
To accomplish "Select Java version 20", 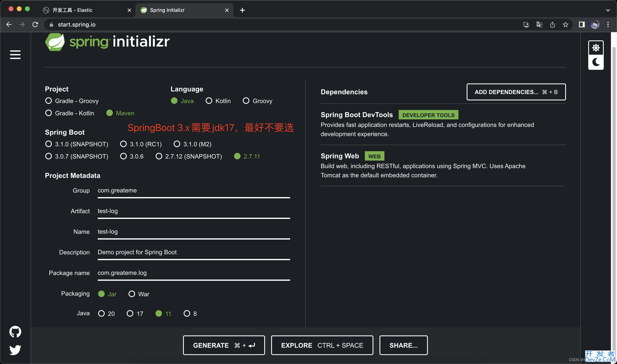I will click(106, 313).
